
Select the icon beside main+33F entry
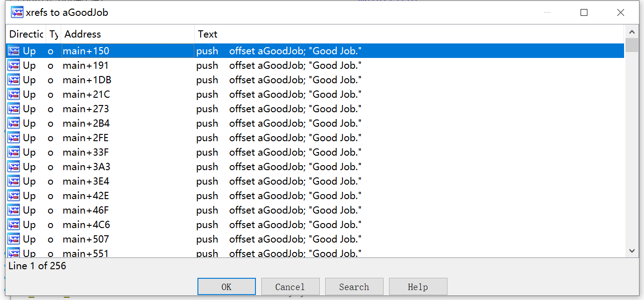pos(14,152)
